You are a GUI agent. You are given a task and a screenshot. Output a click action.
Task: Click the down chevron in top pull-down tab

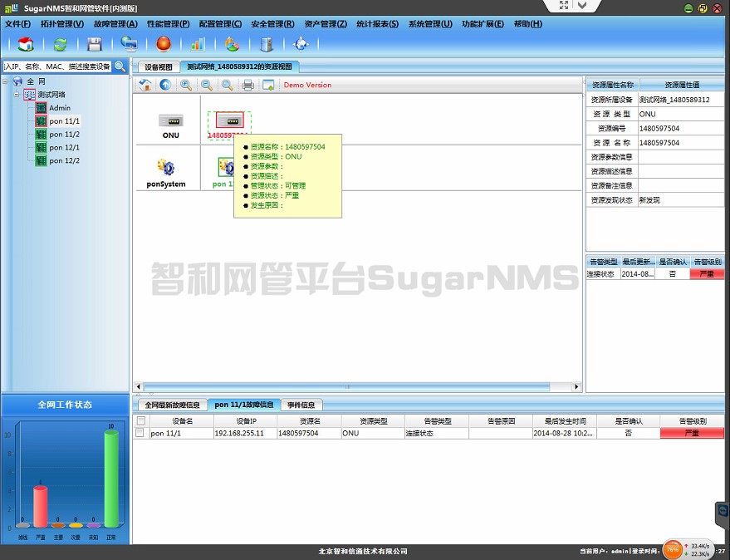582,5
